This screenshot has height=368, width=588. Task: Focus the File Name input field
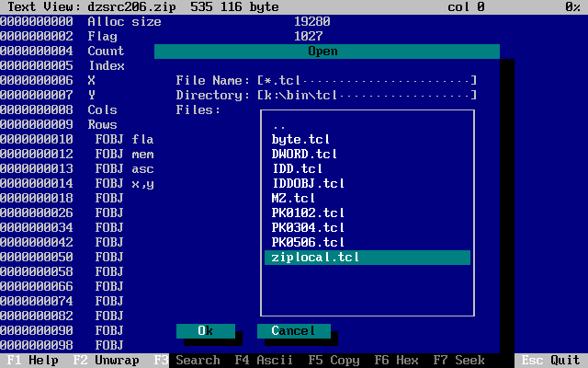point(367,80)
